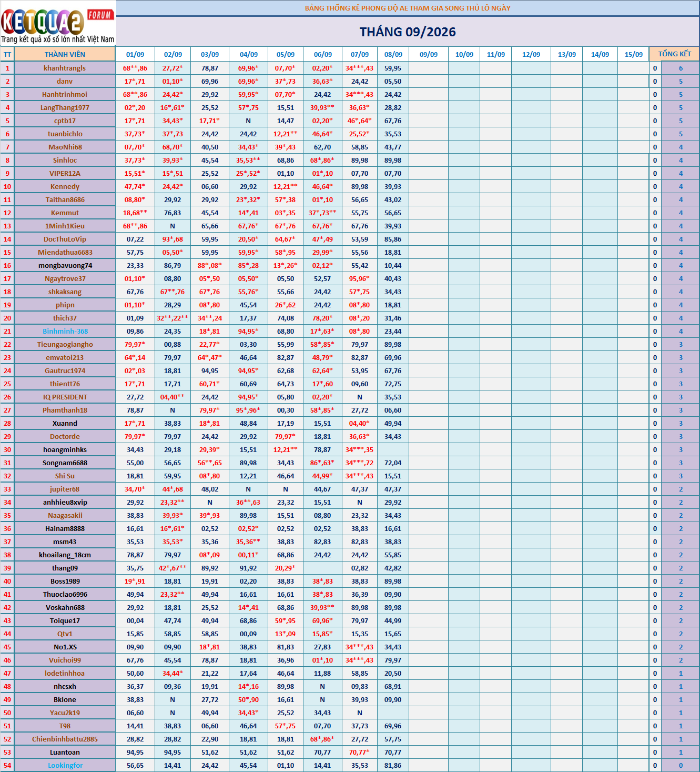Click the 'BẢNG THỐNG KÊ PHONG ĐỘ' banner heading
Image resolution: width=700 pixels, height=772 pixels.
coord(408,8)
